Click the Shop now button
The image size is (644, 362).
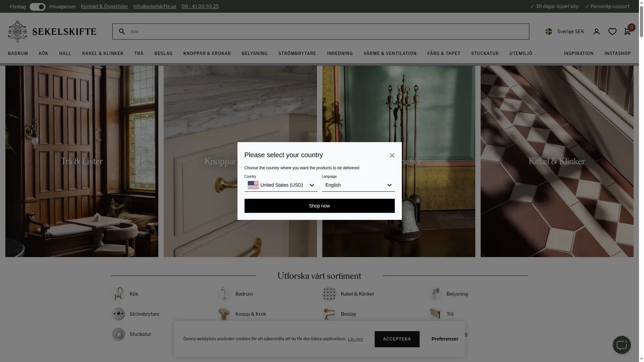click(319, 206)
